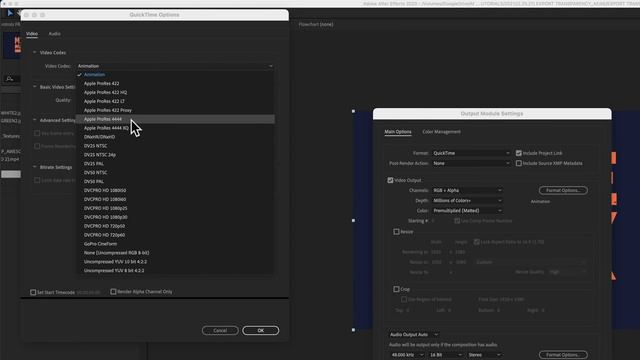The height and width of the screenshot is (360, 640).
Task: Switch to the Video tab in QuickTime Options
Action: (32, 34)
